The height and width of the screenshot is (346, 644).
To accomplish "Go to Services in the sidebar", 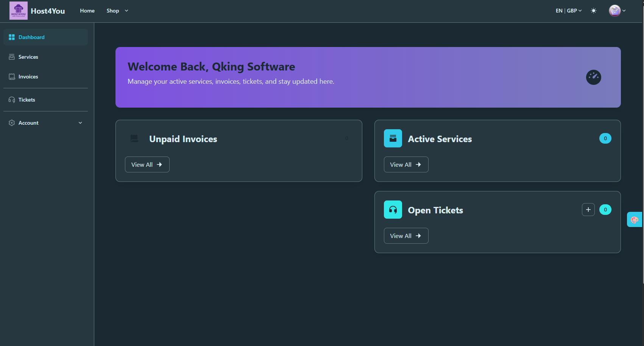I will (28, 57).
